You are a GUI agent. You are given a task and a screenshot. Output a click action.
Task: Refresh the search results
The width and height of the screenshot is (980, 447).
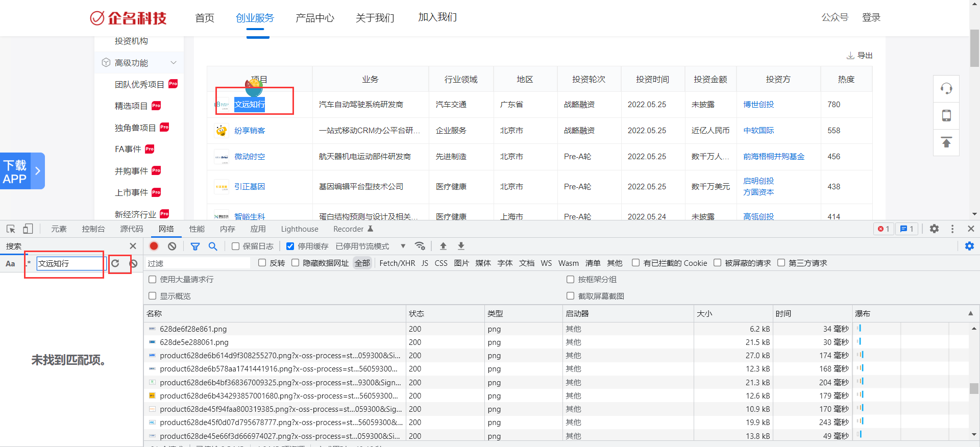pyautogui.click(x=115, y=263)
